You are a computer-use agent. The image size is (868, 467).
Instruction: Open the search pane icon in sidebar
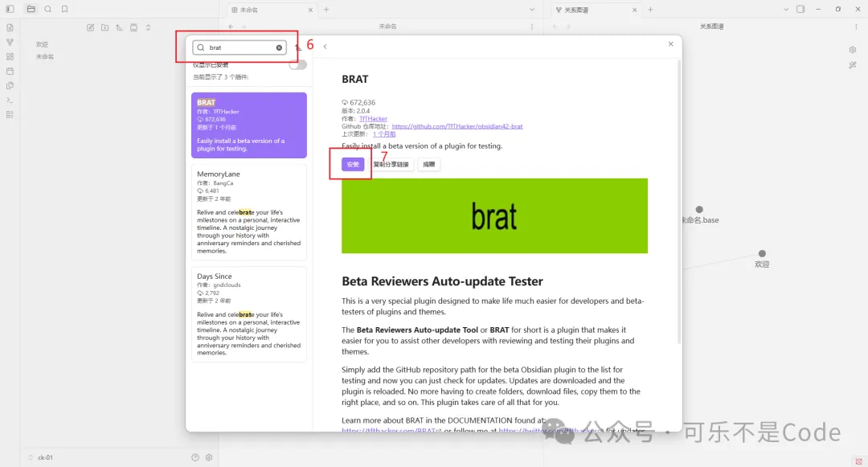click(x=48, y=9)
